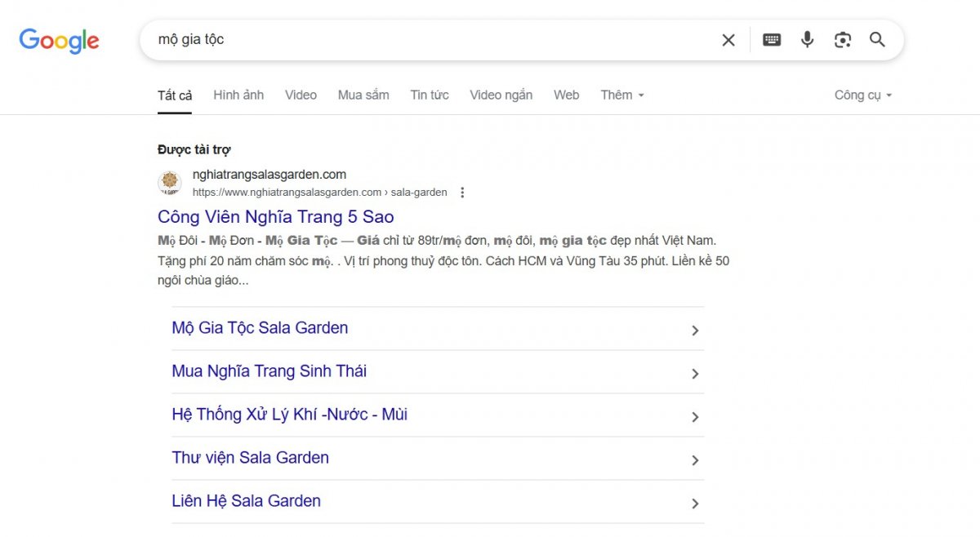Open three-dot menu next to ad URL
The image size is (980, 537).
(x=462, y=193)
